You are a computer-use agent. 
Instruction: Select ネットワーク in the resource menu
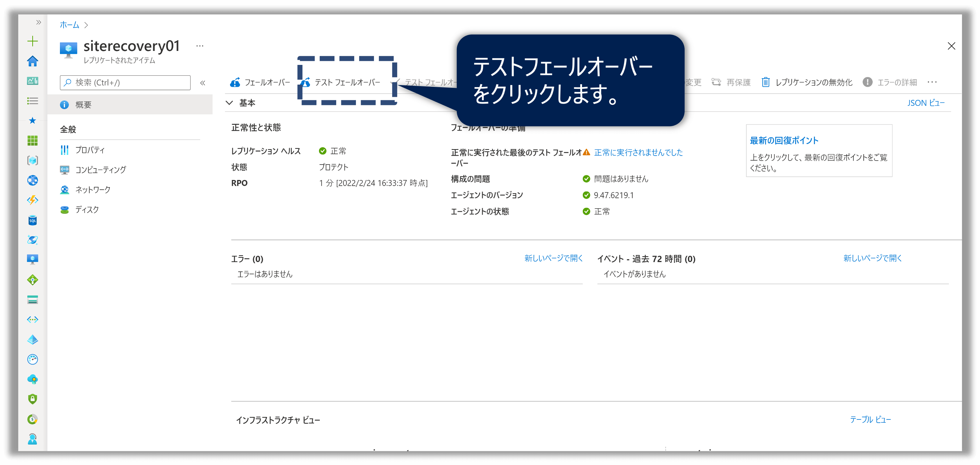[93, 190]
